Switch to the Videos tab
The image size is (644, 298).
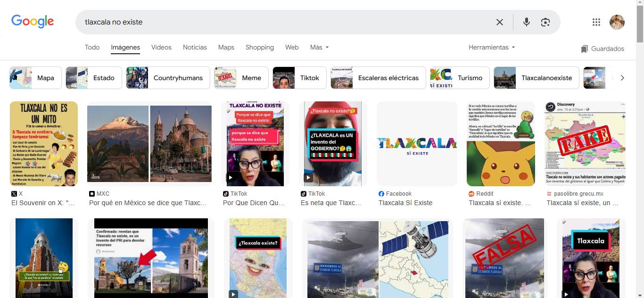(x=161, y=47)
